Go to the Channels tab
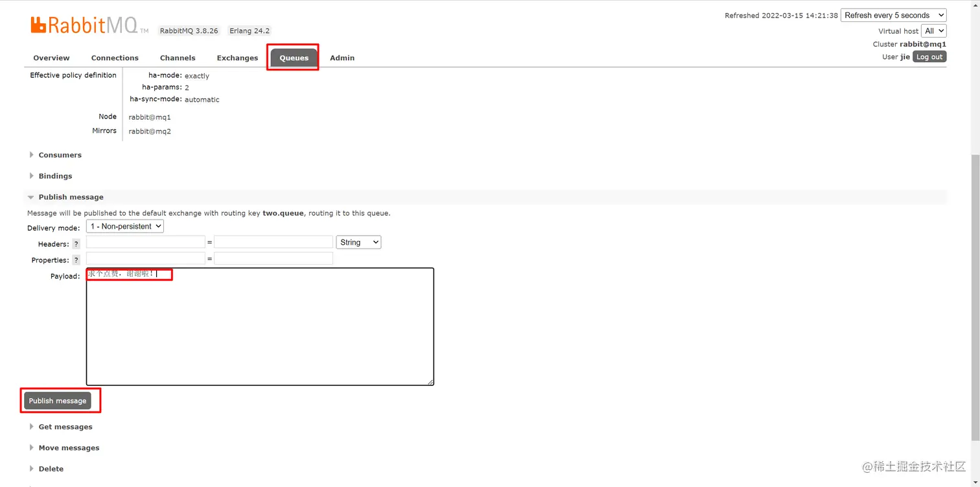Screen dimensions: 980x487 (x=178, y=58)
